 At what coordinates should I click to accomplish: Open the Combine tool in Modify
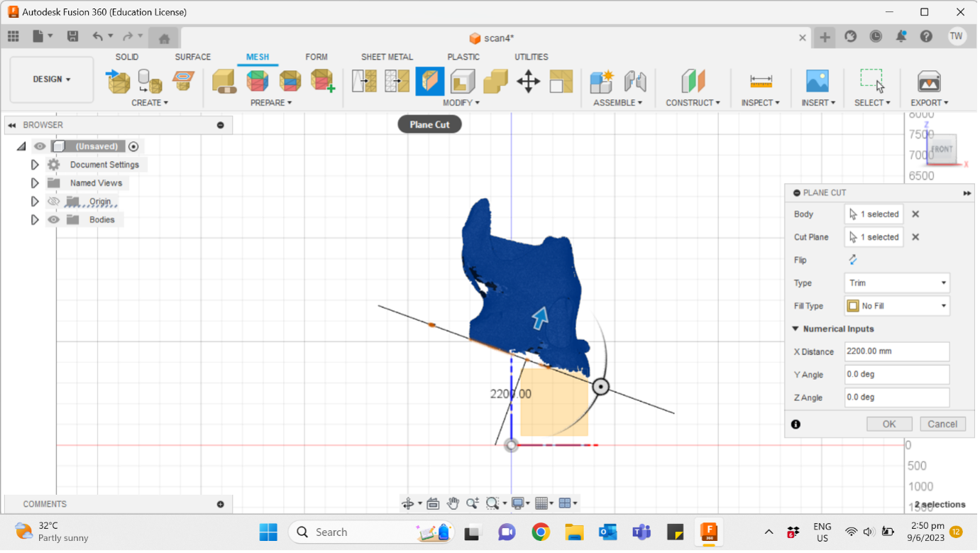(495, 81)
